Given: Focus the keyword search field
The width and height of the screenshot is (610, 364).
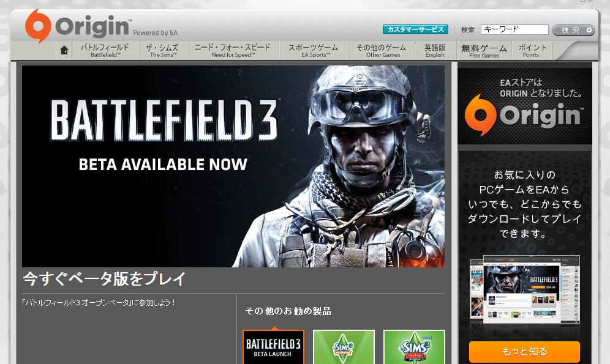Looking at the screenshot, I should (x=514, y=29).
